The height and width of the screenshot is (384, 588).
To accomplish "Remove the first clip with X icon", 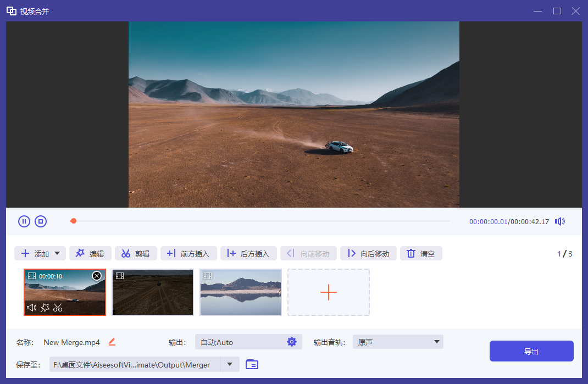I will pyautogui.click(x=97, y=276).
